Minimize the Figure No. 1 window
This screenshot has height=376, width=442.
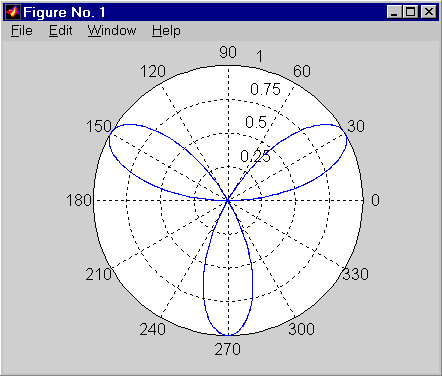click(394, 12)
